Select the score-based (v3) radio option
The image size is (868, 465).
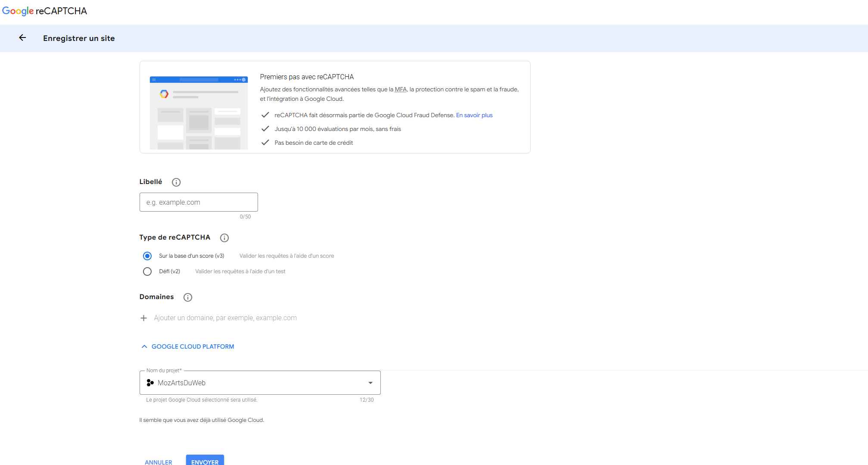click(147, 256)
